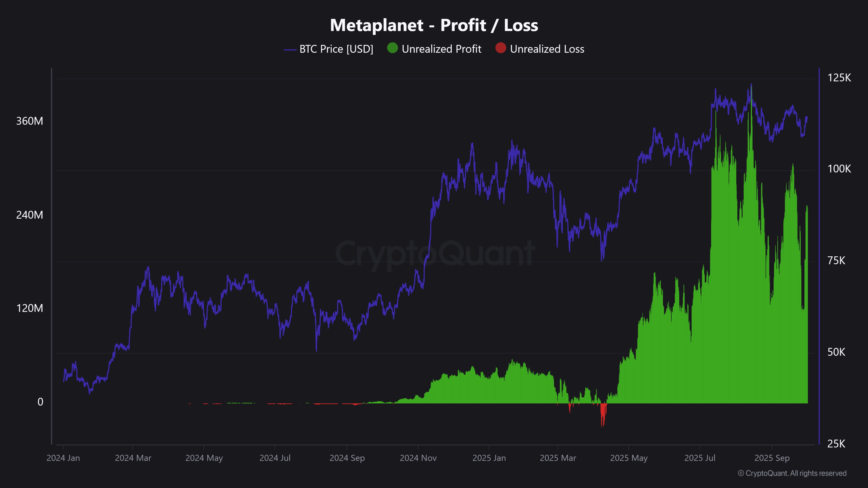
Task: Toggle the BTC Price [USD] legend label
Action: [x=336, y=49]
